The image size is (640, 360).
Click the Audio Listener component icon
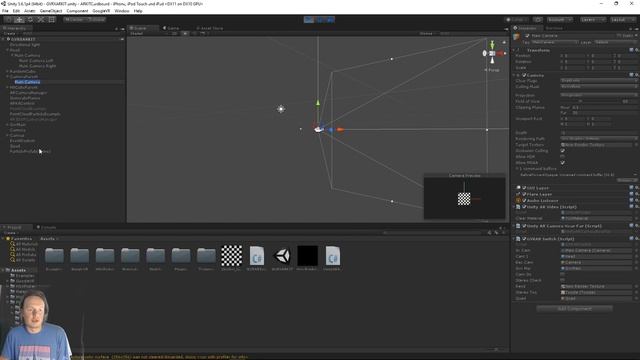coord(518,200)
